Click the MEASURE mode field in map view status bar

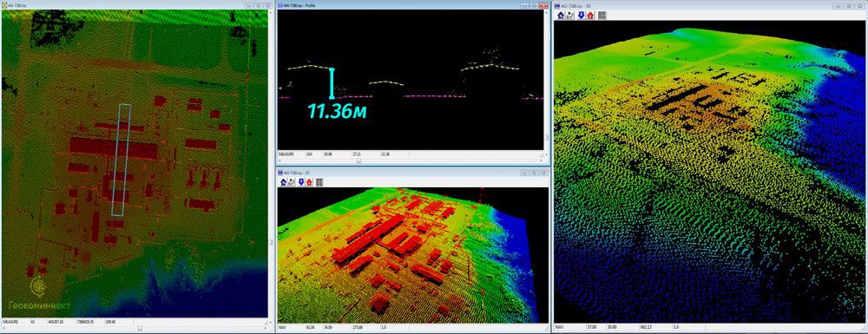(15, 321)
